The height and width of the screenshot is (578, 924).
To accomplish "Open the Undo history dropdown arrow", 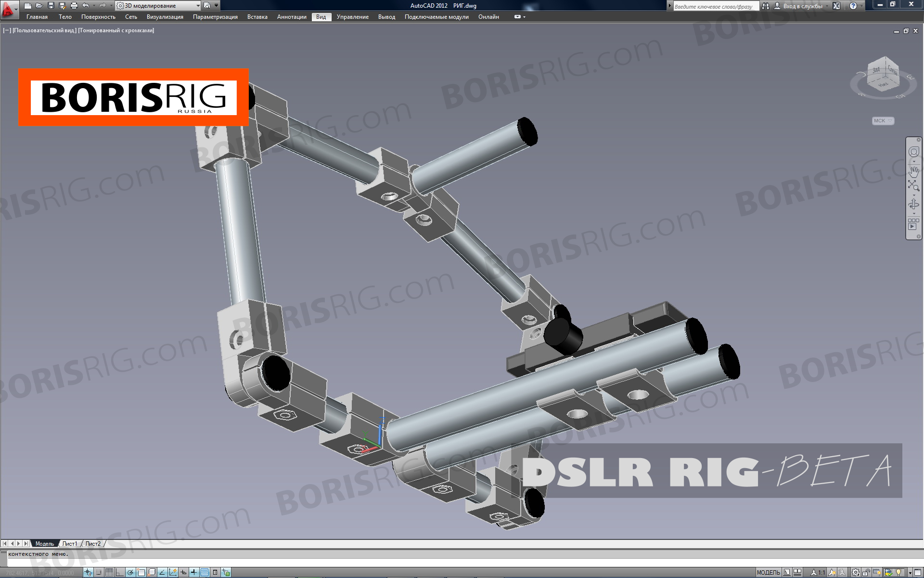I will [x=93, y=6].
